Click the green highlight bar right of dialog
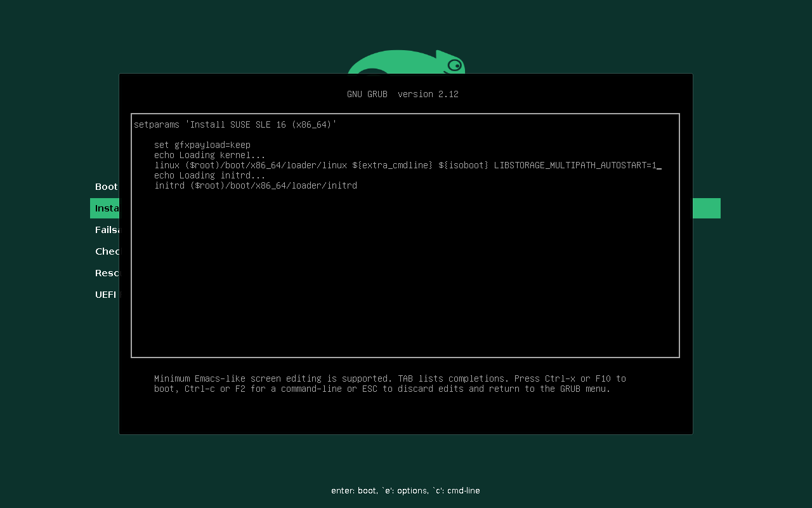The width and height of the screenshot is (812, 508). [706, 208]
